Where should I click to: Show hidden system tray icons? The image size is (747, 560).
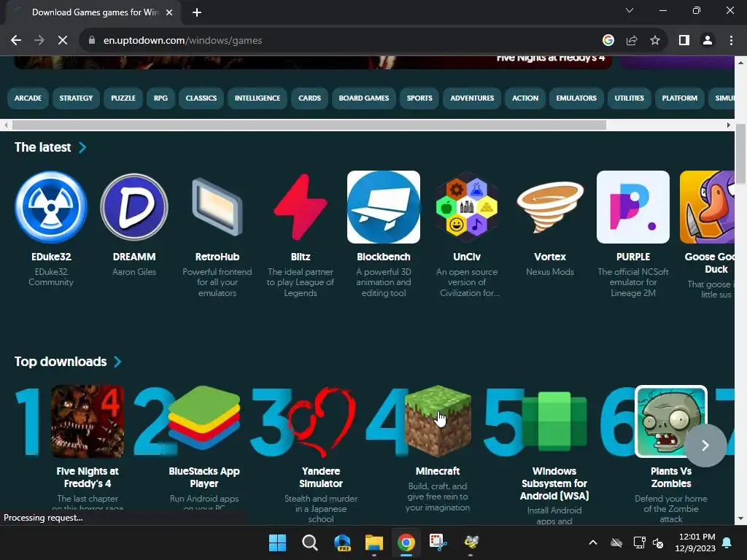click(592, 542)
